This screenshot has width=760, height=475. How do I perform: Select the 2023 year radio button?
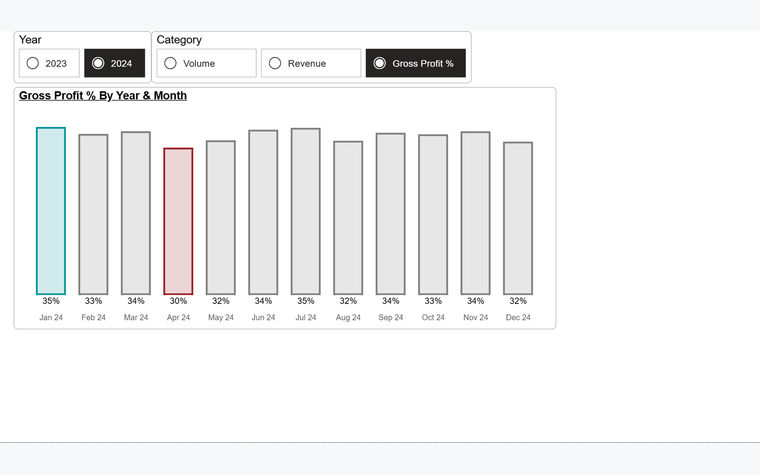[x=49, y=63]
